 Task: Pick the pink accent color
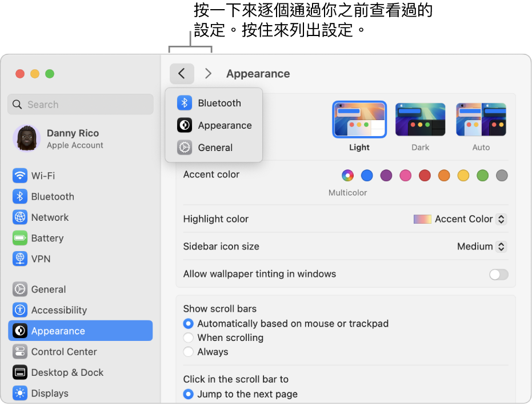click(x=406, y=175)
